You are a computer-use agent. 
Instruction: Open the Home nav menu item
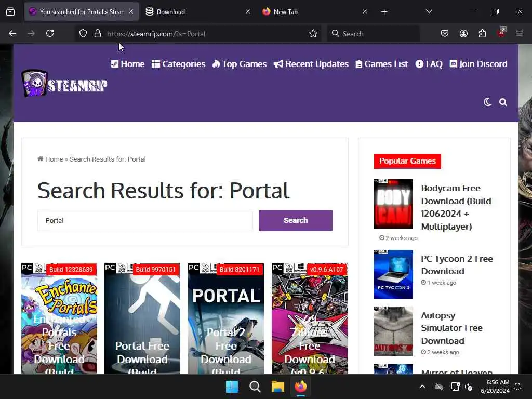128,64
